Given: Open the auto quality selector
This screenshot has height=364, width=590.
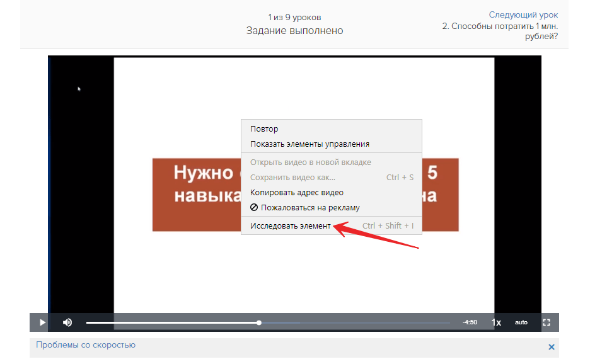Looking at the screenshot, I should click(521, 322).
